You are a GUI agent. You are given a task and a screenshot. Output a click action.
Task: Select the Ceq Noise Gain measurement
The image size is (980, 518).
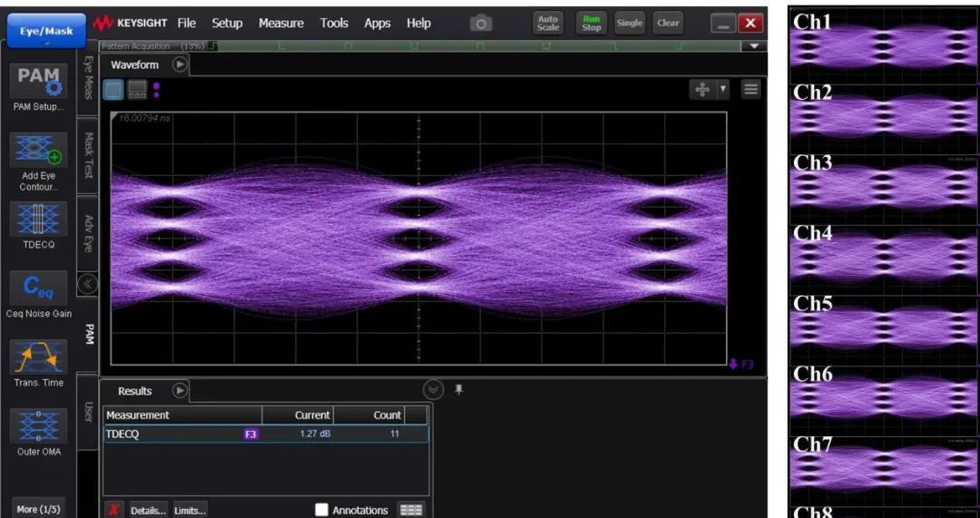tap(39, 288)
